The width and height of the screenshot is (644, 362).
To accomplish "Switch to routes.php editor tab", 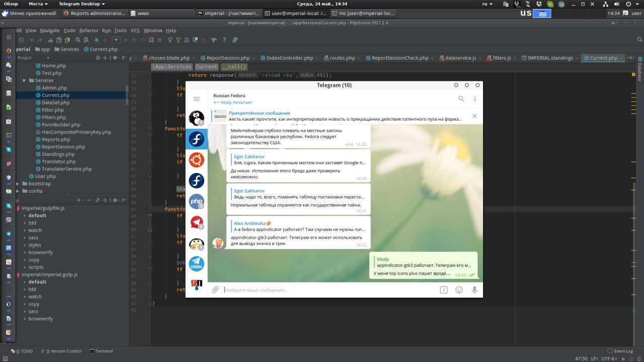I will tap(342, 58).
